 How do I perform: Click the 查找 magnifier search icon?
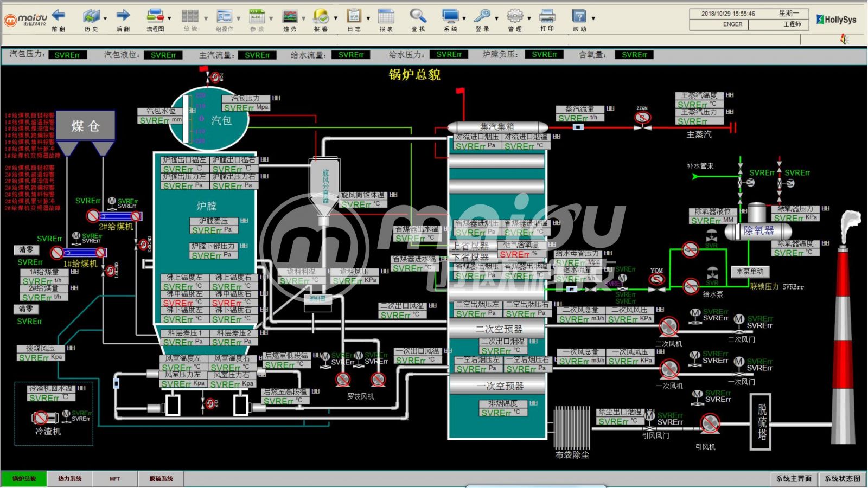417,16
